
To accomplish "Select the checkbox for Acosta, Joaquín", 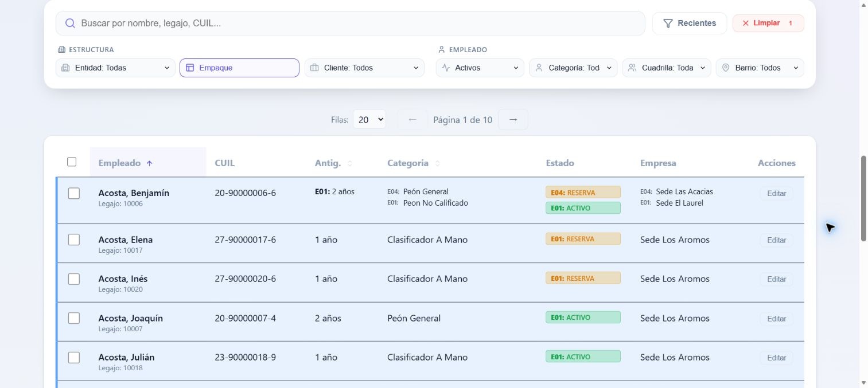I will 74,318.
